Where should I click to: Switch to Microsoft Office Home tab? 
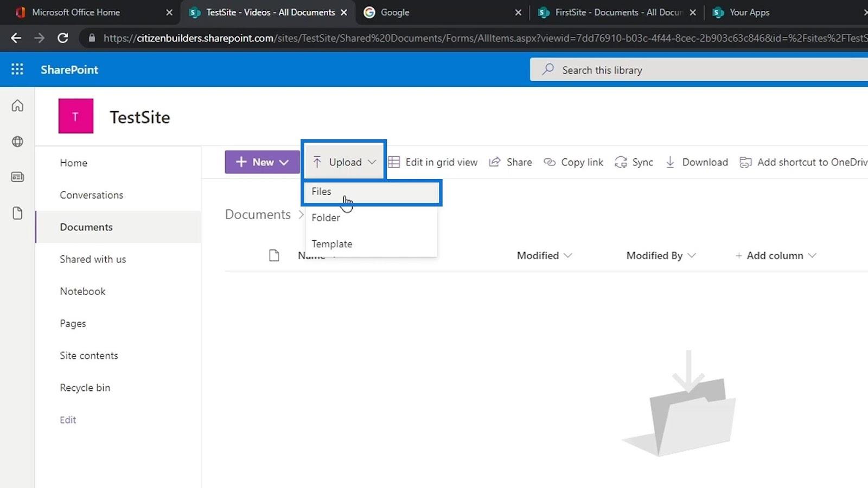tap(76, 12)
